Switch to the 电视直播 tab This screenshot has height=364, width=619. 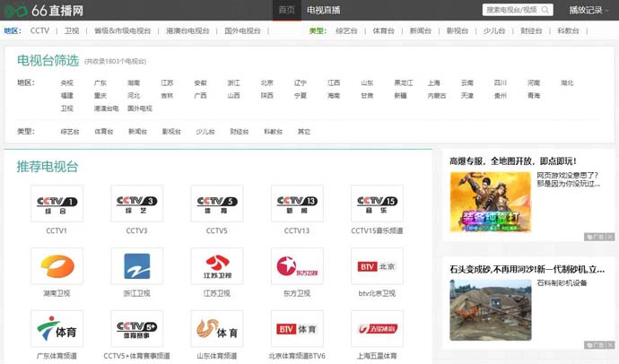pos(323,10)
